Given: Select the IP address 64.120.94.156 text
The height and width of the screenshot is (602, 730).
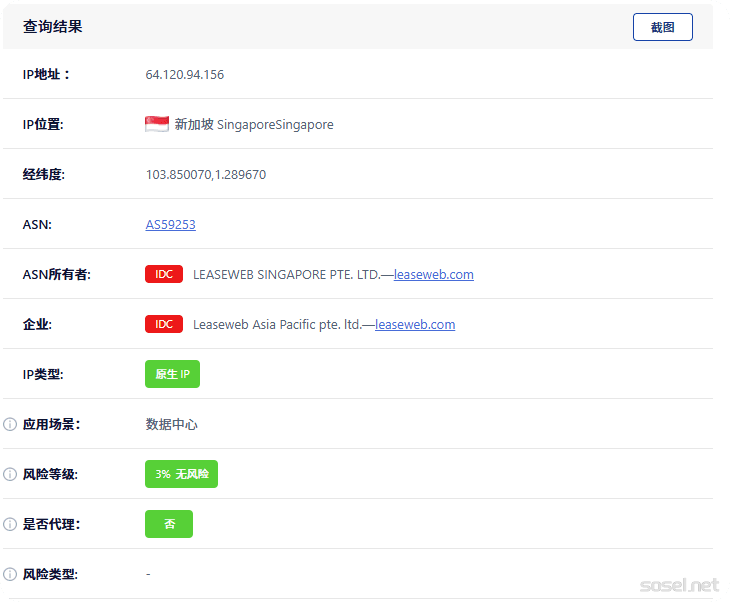Looking at the screenshot, I should pos(185,74).
